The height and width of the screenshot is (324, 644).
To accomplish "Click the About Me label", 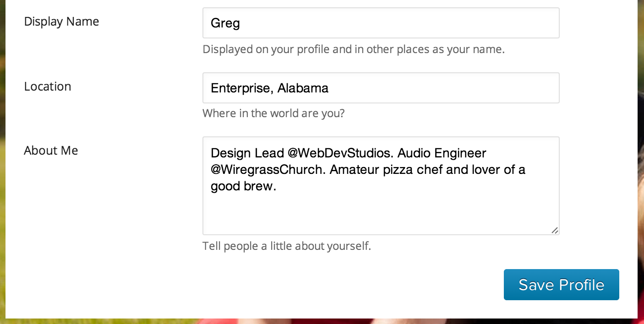I will [51, 151].
